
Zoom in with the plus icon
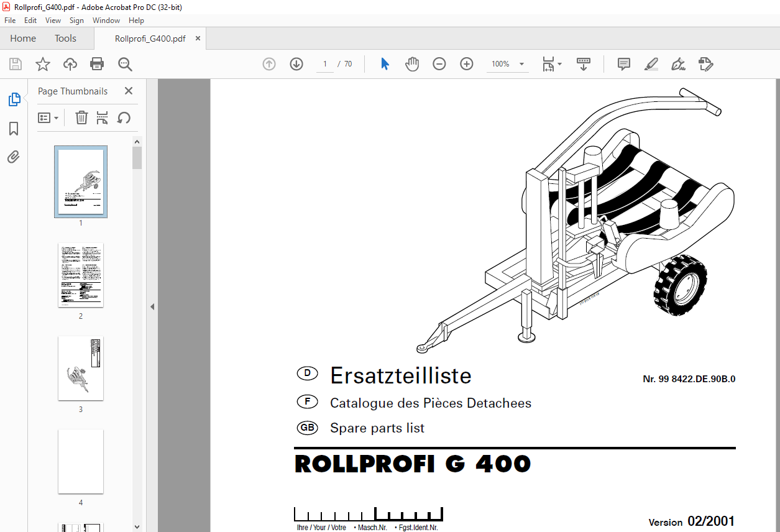[467, 64]
